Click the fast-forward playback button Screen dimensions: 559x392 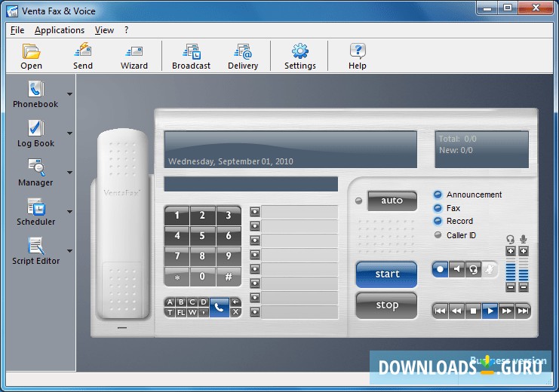tap(506, 311)
